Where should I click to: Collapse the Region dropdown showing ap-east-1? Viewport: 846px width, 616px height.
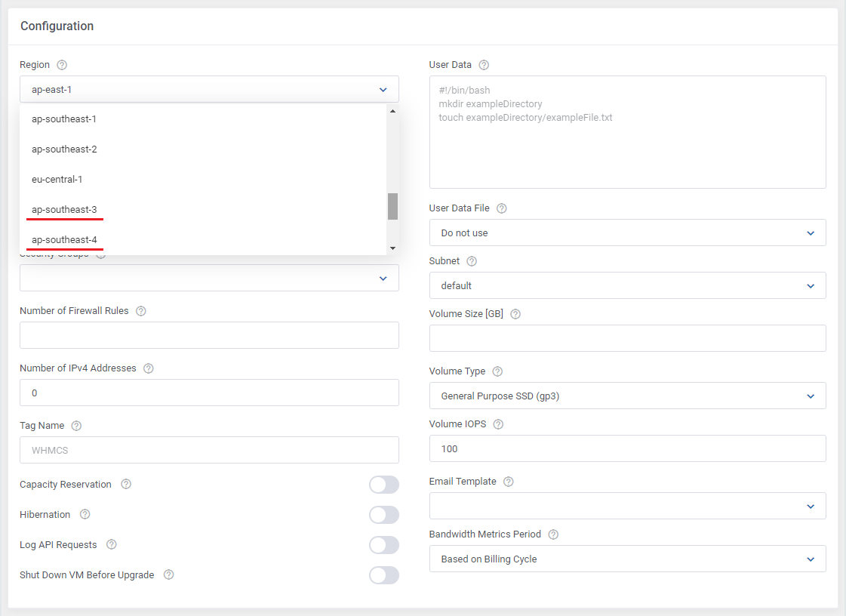pyautogui.click(x=209, y=90)
